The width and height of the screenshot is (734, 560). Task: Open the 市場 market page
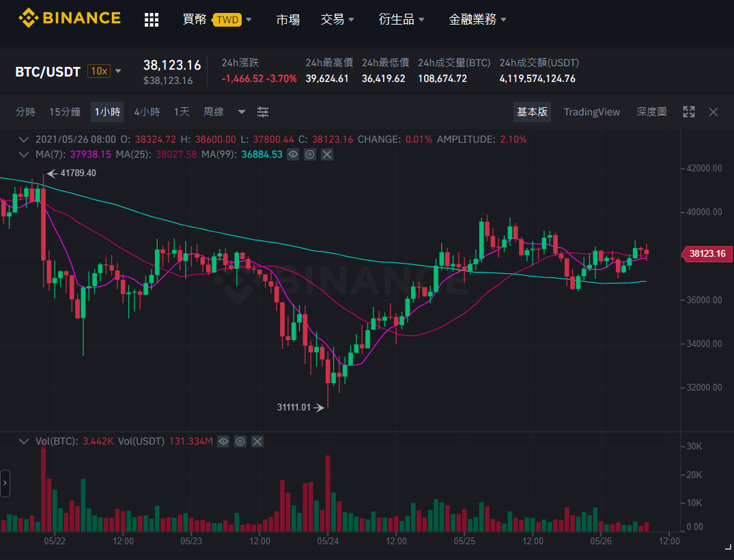(x=288, y=19)
